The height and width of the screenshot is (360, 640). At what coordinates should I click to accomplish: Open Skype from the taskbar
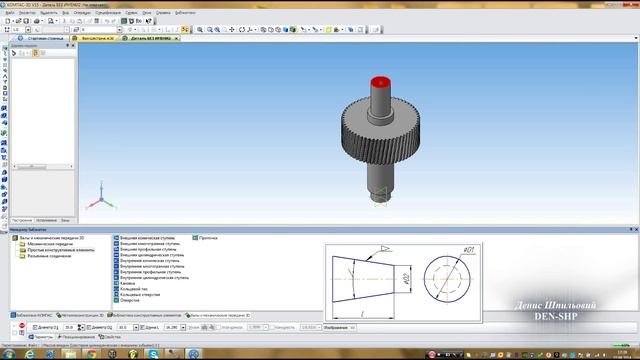point(153,354)
